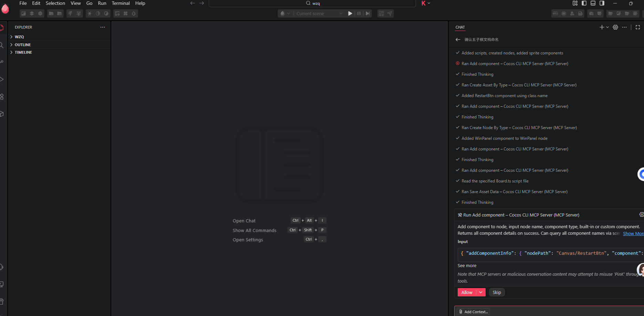Open the Go menu

click(x=90, y=3)
